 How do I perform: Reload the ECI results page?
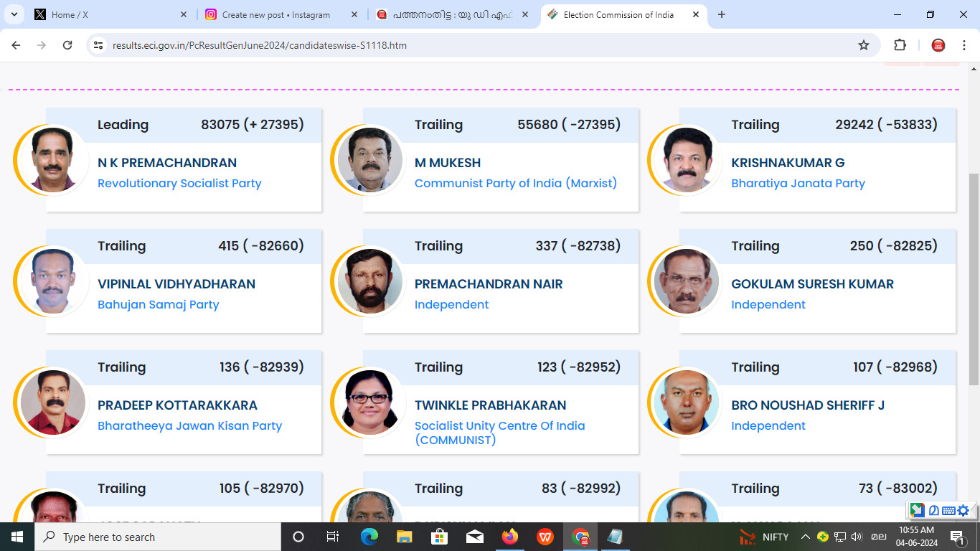click(67, 45)
